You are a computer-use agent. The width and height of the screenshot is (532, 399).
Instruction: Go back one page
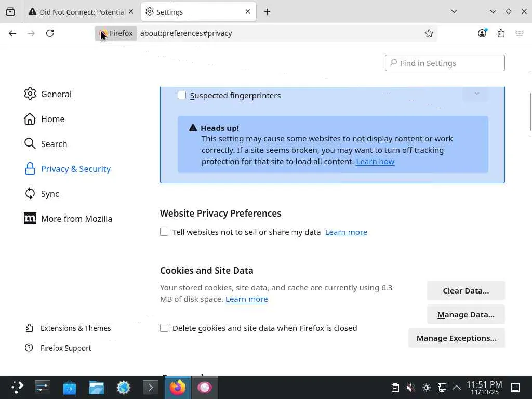[12, 33]
